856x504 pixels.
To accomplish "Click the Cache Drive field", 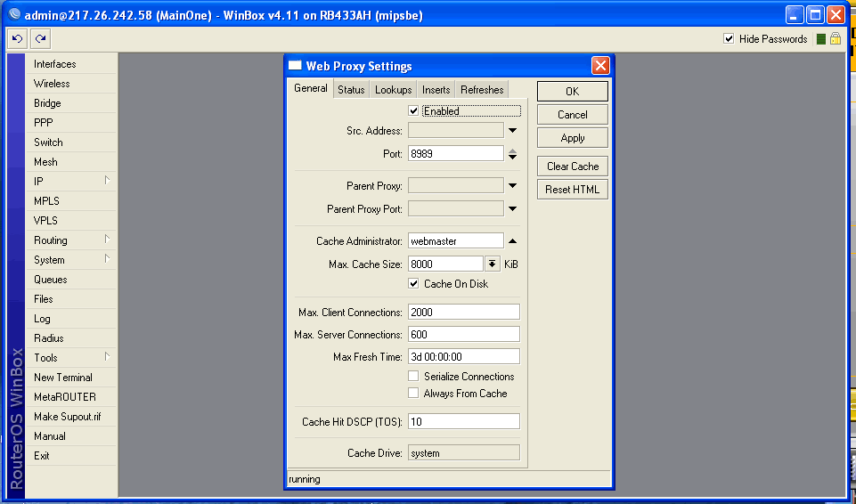I will coord(464,453).
